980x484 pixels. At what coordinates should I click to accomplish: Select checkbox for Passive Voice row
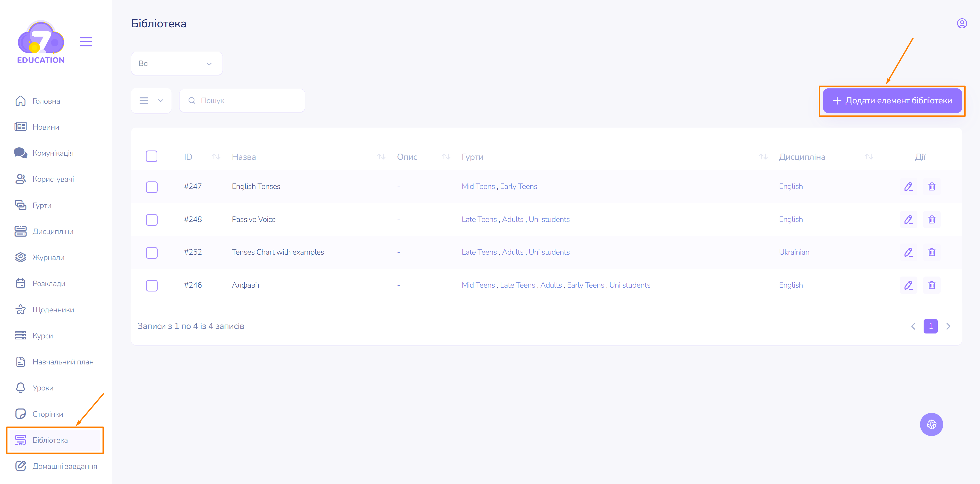(151, 220)
